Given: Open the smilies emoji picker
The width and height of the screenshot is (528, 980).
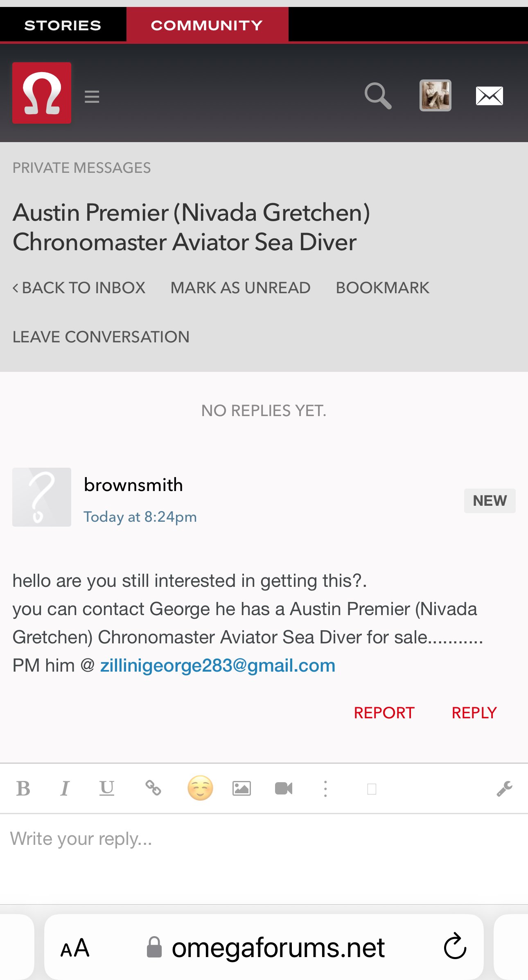Looking at the screenshot, I should click(x=200, y=788).
